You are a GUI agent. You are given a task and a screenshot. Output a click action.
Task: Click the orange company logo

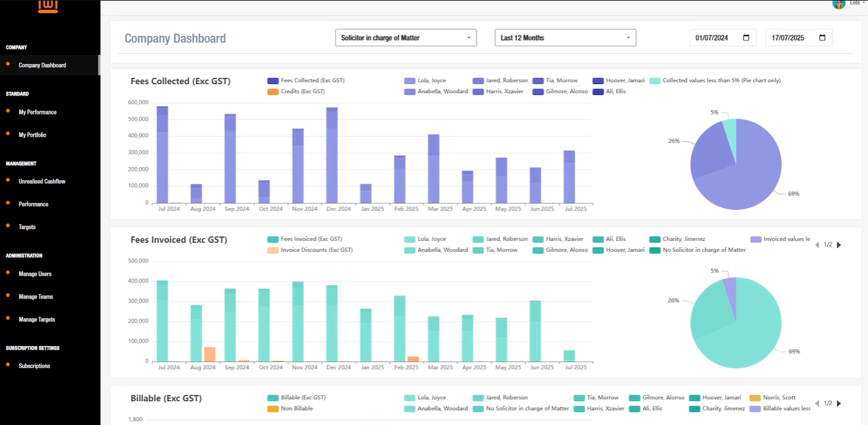48,6
